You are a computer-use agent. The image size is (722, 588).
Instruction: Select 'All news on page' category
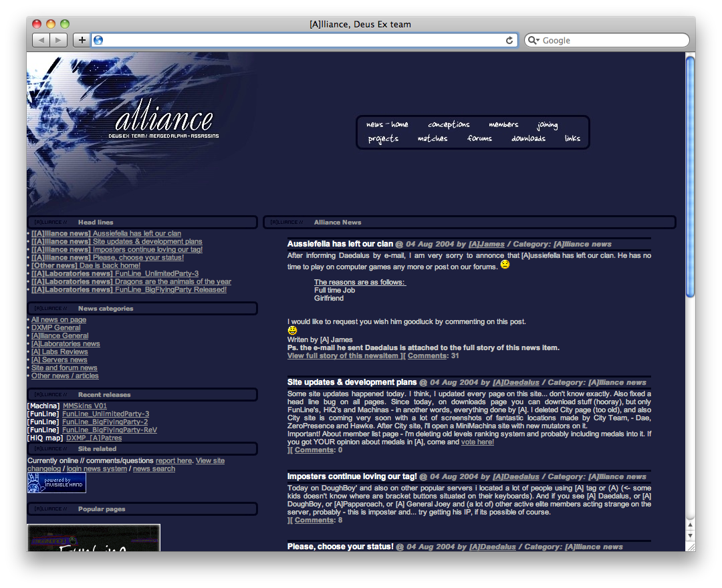pos(59,320)
